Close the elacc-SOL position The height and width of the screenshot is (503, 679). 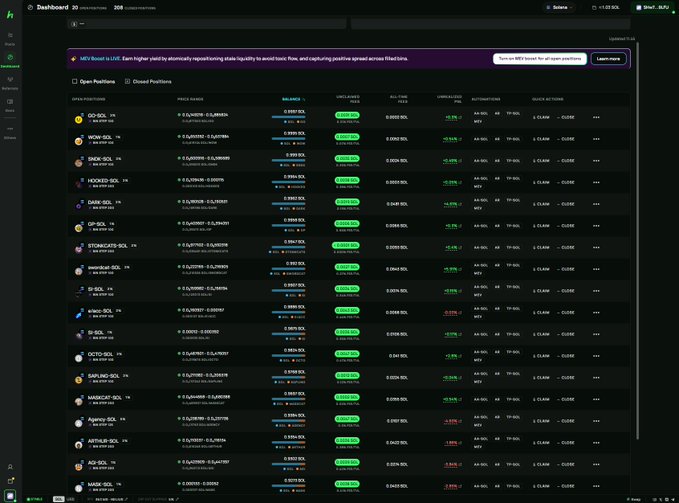[566, 313]
